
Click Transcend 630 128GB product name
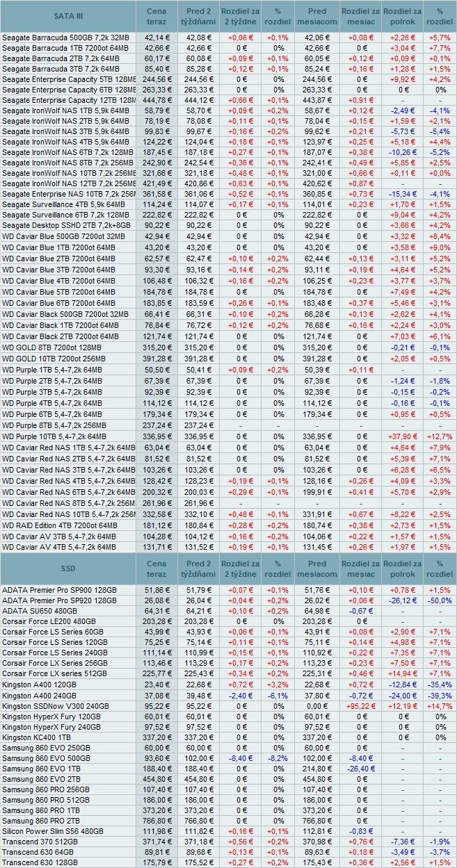pos(40,862)
